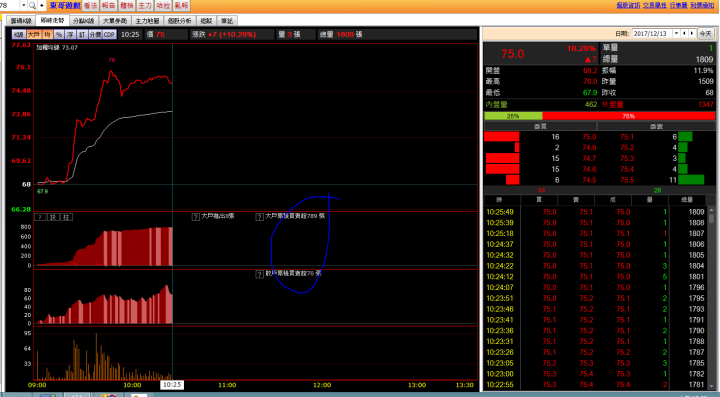This screenshot has width=720, height=397.
Task: Open the stock code dropdown arrow
Action: (x=23, y=6)
